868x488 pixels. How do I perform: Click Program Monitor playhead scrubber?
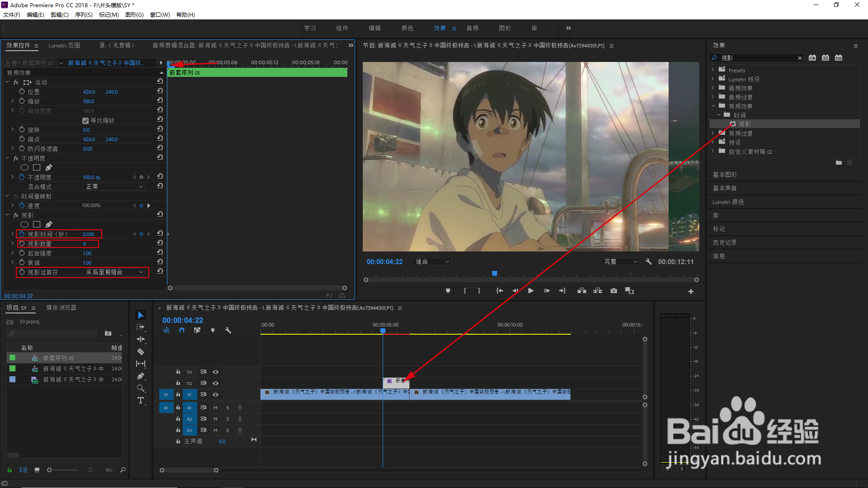tap(494, 273)
